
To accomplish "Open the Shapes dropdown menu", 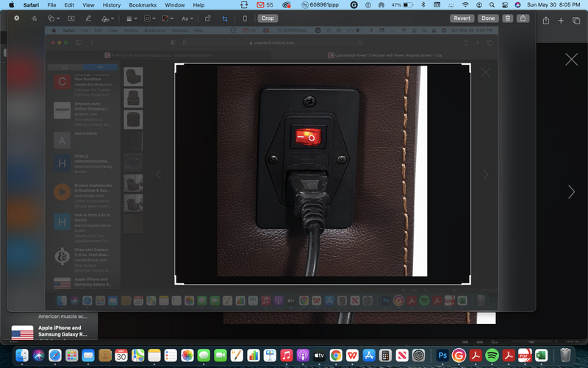I will pos(53,18).
